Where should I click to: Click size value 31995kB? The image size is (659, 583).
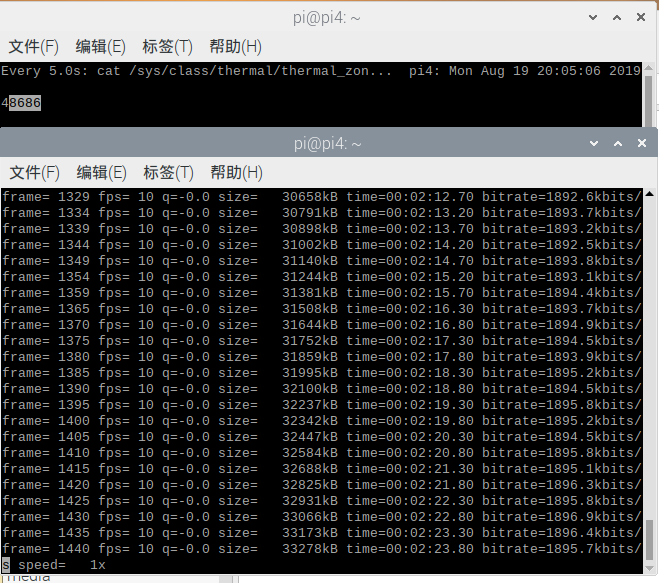(x=310, y=373)
